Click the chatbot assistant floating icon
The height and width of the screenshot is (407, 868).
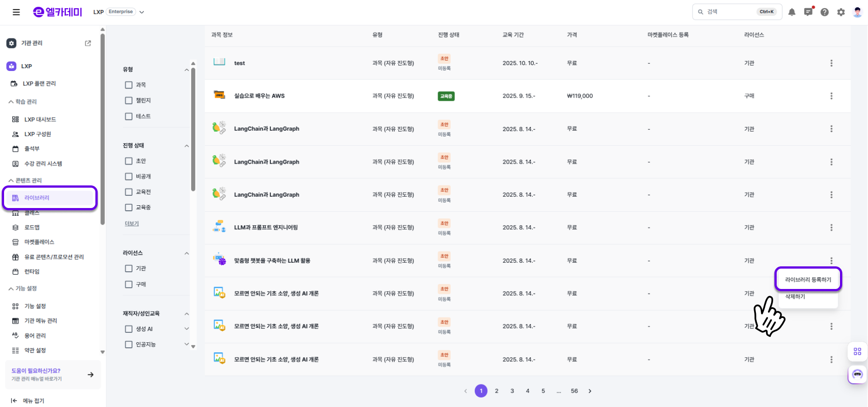(857, 374)
